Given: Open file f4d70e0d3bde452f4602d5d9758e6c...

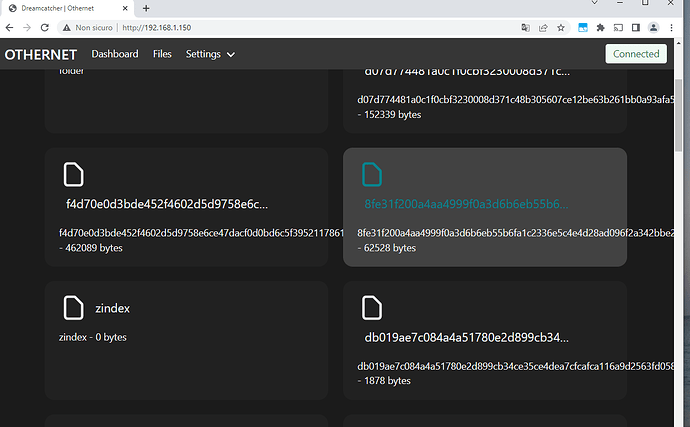Looking at the screenshot, I should tap(167, 204).
